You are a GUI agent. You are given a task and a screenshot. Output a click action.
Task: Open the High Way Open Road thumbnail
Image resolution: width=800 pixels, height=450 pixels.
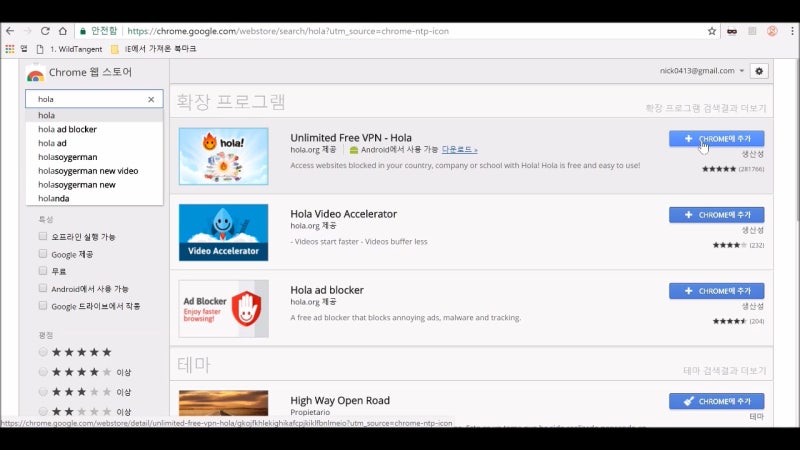pos(223,403)
